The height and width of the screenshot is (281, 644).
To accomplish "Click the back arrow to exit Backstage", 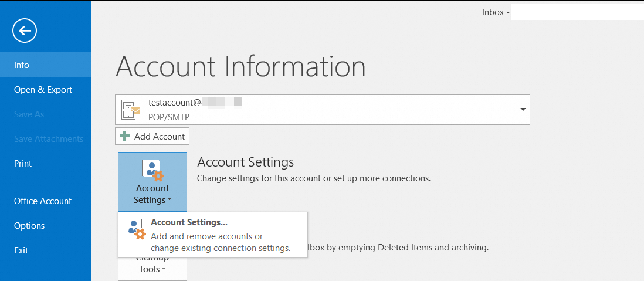I will (25, 31).
